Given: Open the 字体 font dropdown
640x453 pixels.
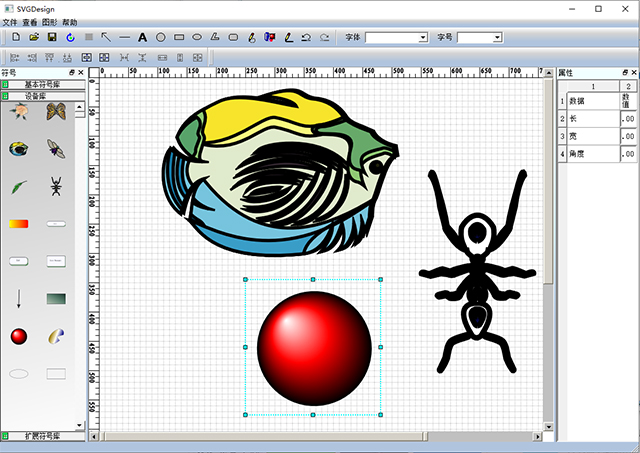Looking at the screenshot, I should click(396, 37).
